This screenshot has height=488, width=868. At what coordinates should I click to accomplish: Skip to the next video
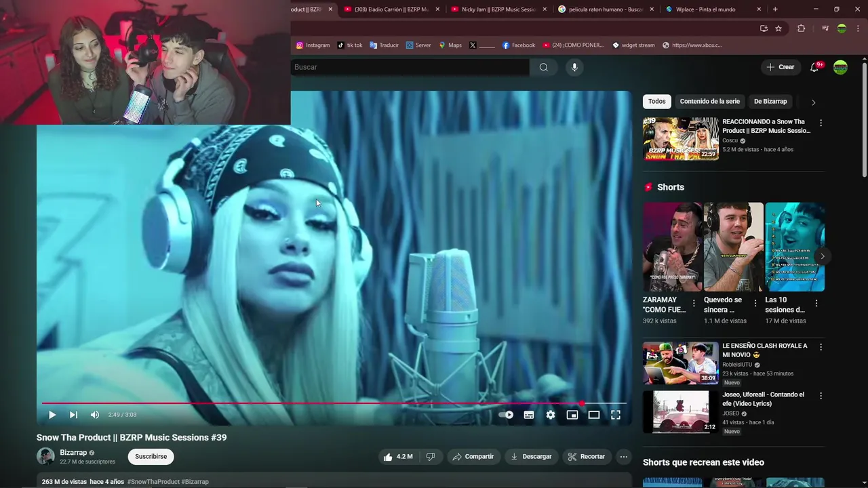73,415
